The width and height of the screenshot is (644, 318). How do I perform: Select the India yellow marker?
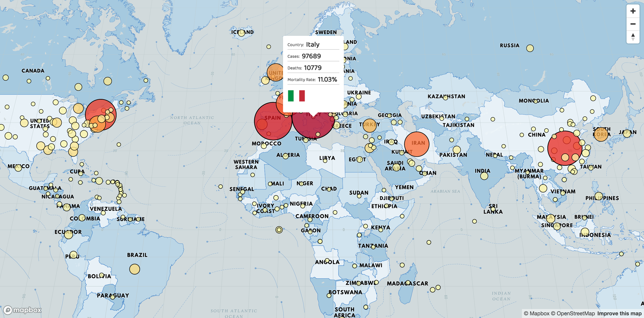484,176
